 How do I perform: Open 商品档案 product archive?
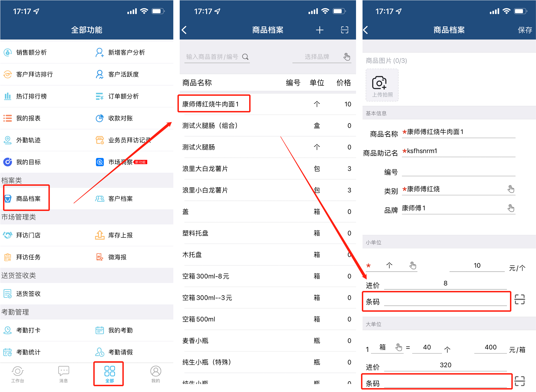pyautogui.click(x=23, y=198)
